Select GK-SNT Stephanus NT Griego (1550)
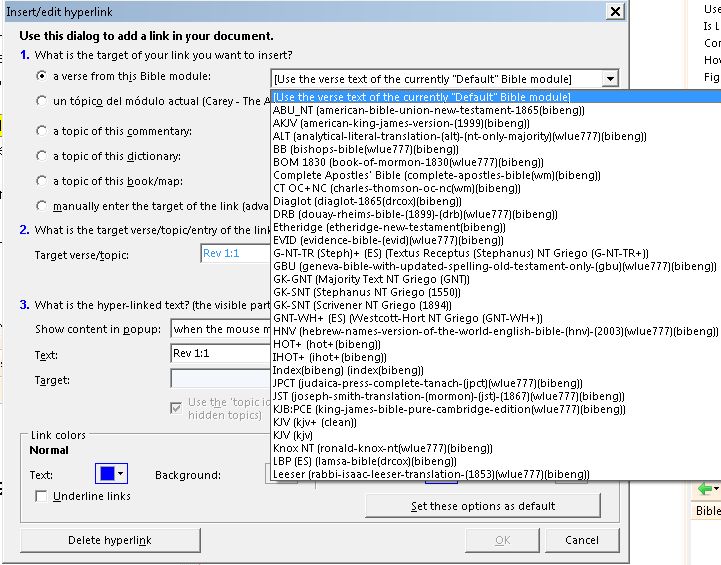This screenshot has width=721, height=565. pyautogui.click(x=497, y=292)
